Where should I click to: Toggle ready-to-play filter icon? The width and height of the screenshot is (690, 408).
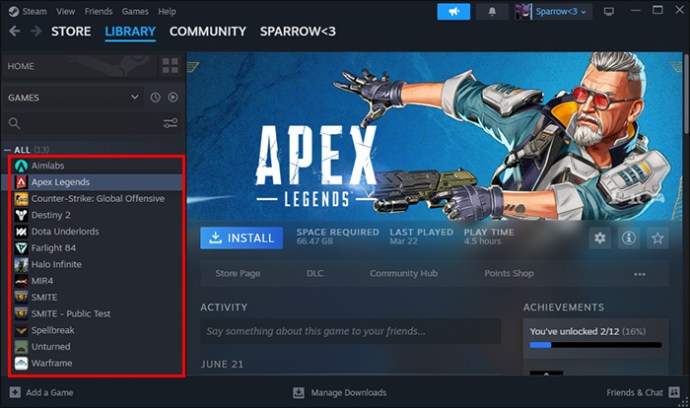[173, 98]
